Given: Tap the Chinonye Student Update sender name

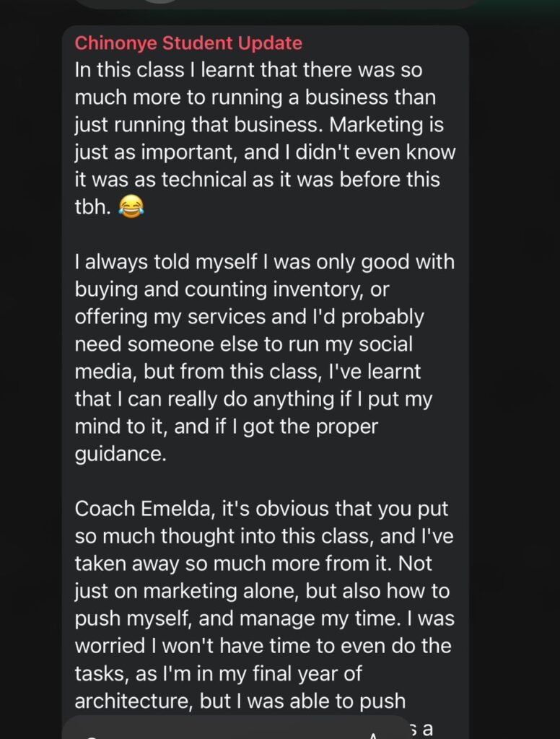Looking at the screenshot, I should point(188,43).
